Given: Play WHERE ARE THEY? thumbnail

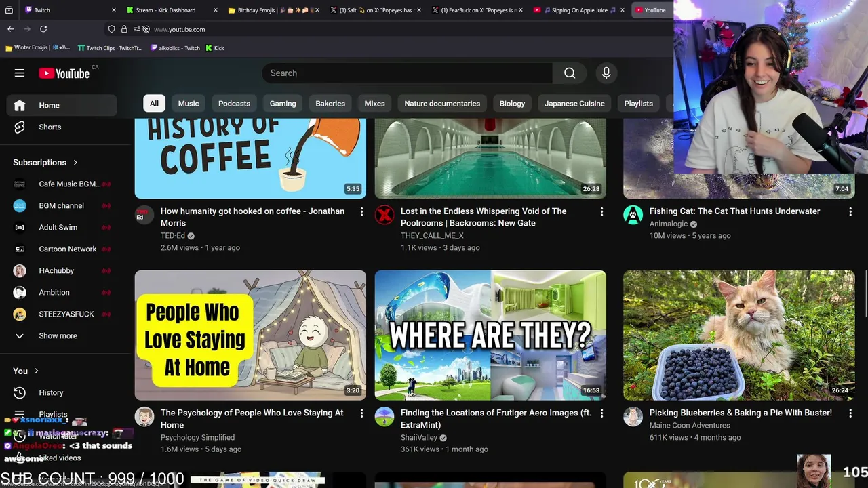Looking at the screenshot, I should 490,335.
